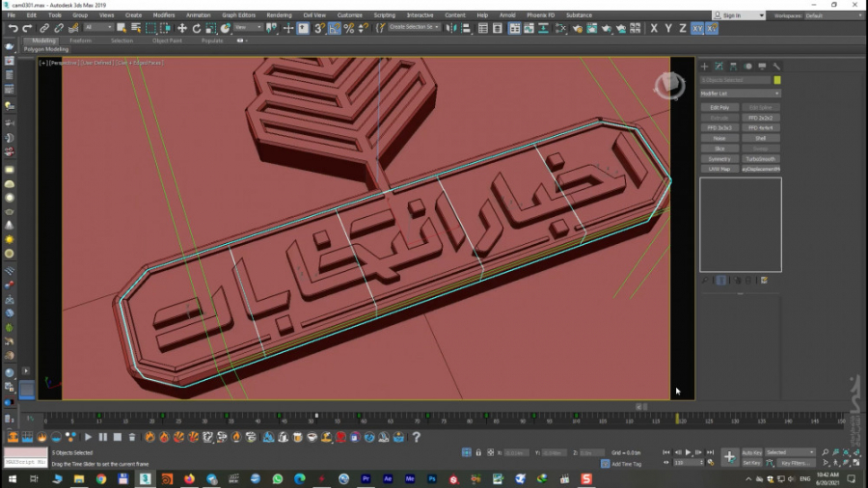Click the object color swatch in command panel
The width and height of the screenshot is (868, 488).
(777, 80)
